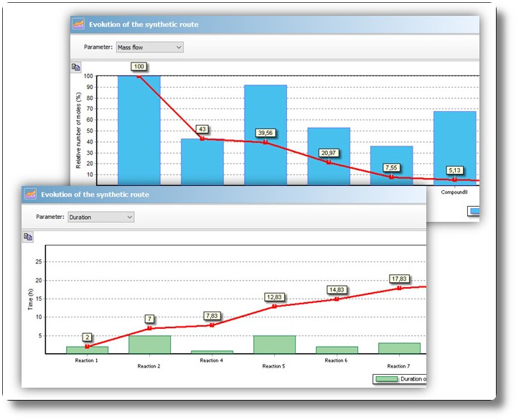The width and height of the screenshot is (516, 420).
Task: Click the 7,55 data label
Action: point(391,167)
